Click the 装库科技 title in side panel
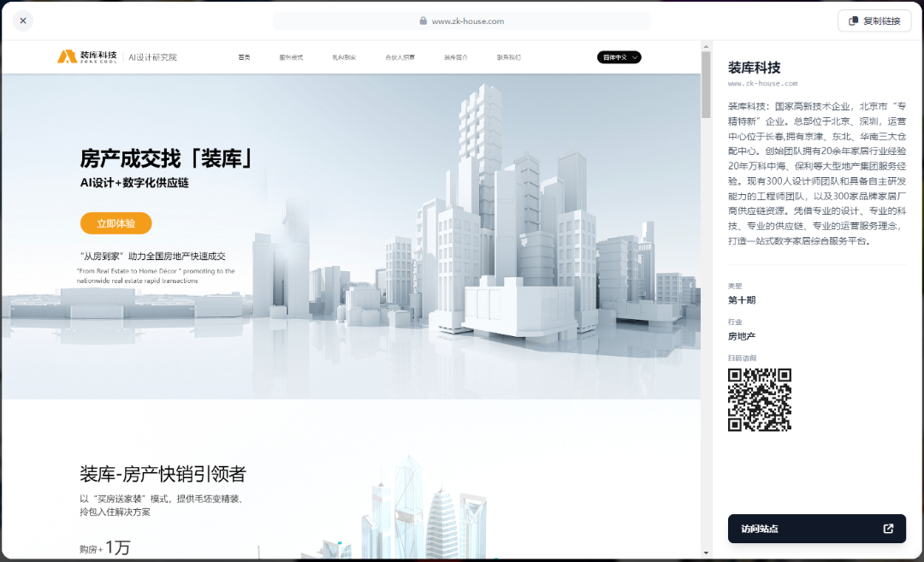This screenshot has width=924, height=562. (755, 68)
